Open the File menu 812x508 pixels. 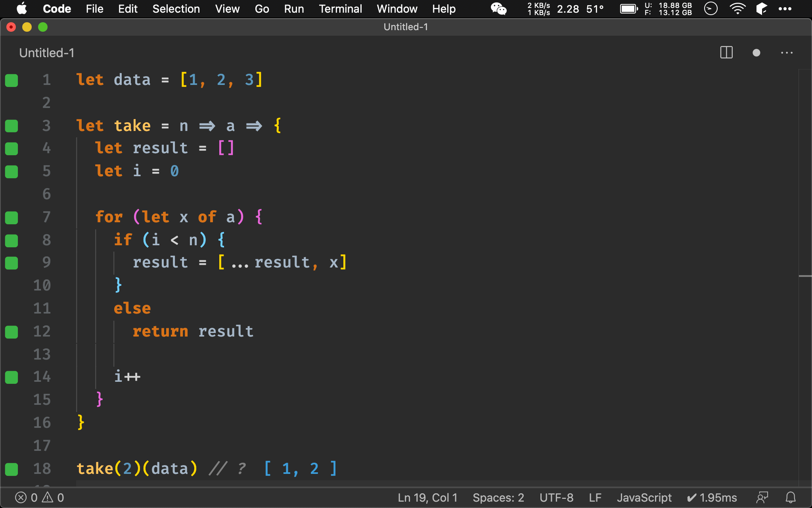pyautogui.click(x=94, y=9)
